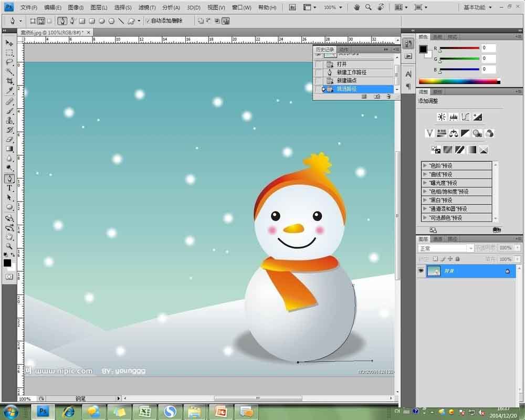The image size is (525, 420).
Task: Open the layer blend mode dropdown 正常
Action: (x=445, y=248)
